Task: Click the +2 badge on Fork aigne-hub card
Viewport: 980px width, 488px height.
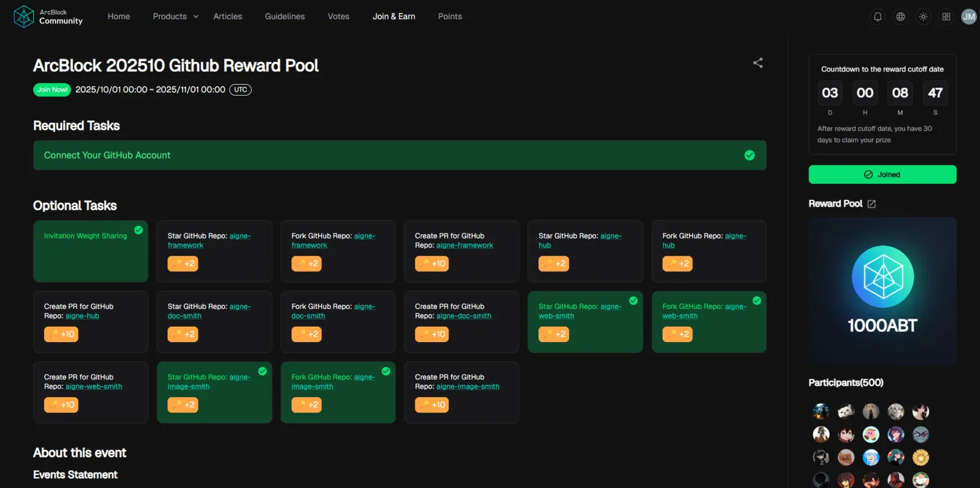Action: point(677,264)
